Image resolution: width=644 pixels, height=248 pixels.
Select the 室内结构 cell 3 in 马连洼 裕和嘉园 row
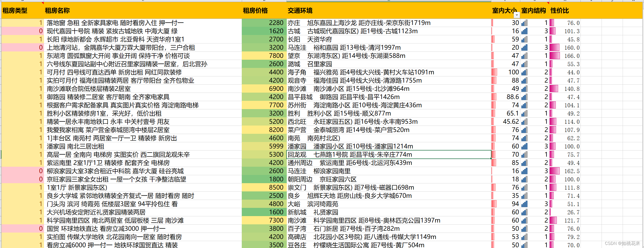(534, 48)
